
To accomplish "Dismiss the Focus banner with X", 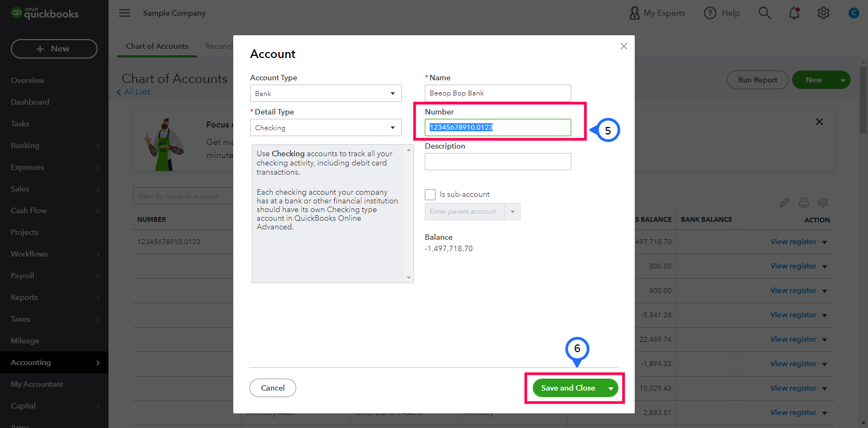I will [x=819, y=122].
